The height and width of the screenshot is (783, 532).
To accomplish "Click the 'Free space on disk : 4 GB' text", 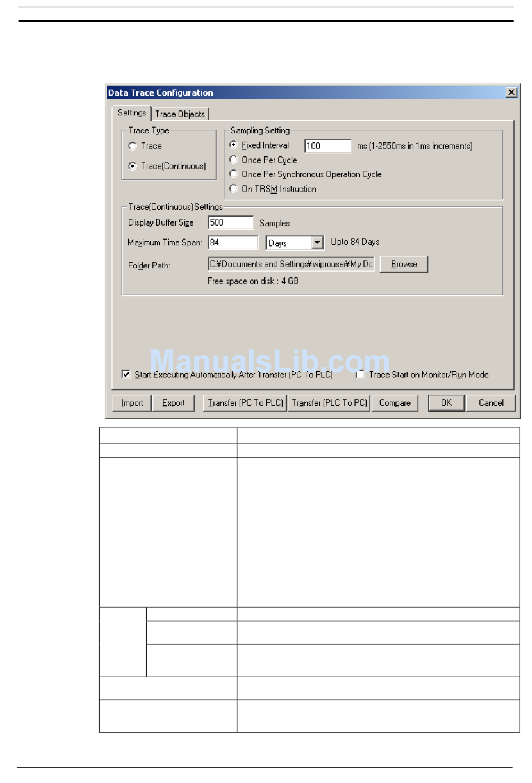I will pos(253,281).
